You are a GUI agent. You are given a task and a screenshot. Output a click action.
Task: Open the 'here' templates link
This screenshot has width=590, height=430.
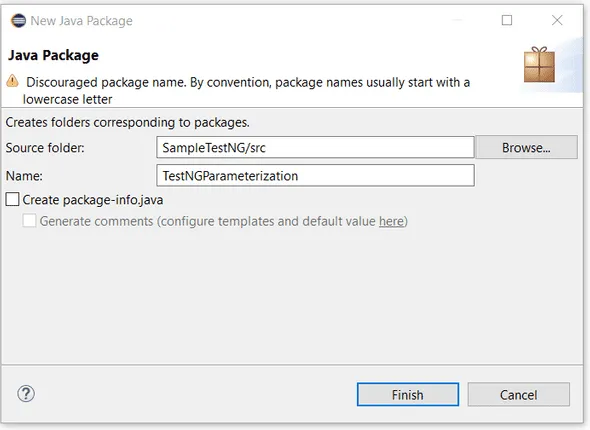[391, 221]
